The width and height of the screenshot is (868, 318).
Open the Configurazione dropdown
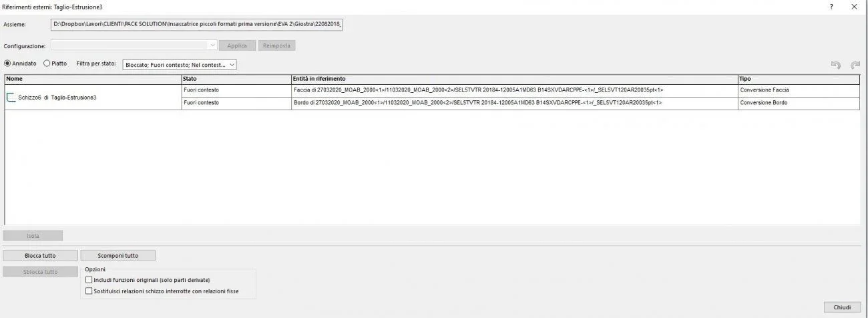(134, 45)
